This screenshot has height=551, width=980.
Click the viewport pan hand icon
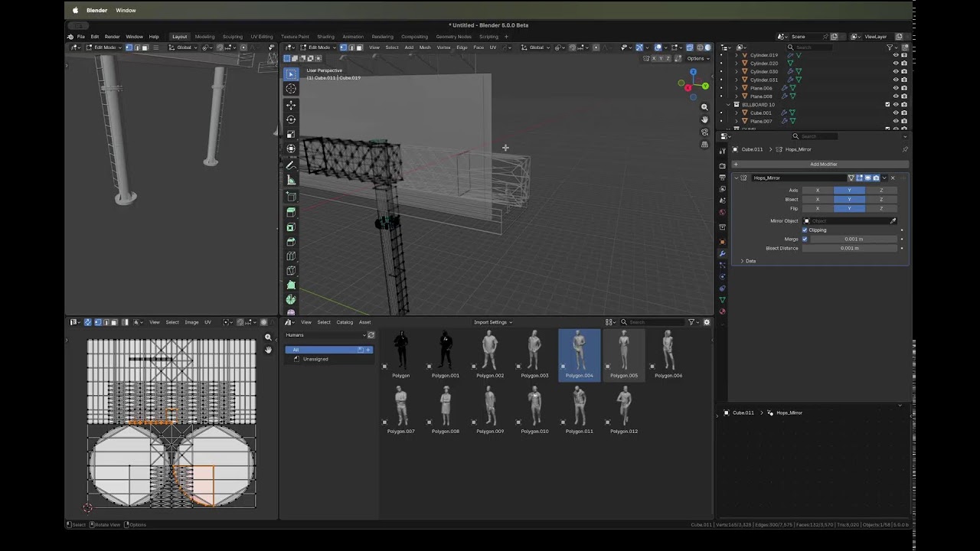(x=704, y=119)
